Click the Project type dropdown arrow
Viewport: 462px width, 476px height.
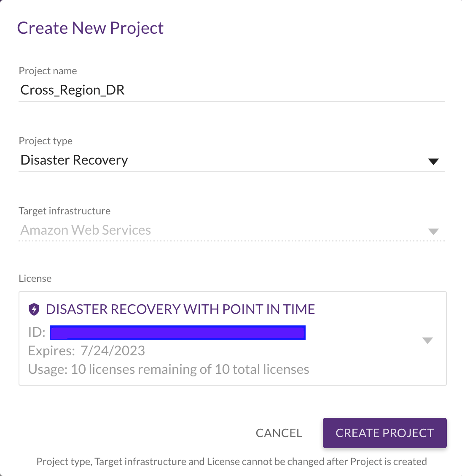coord(434,161)
